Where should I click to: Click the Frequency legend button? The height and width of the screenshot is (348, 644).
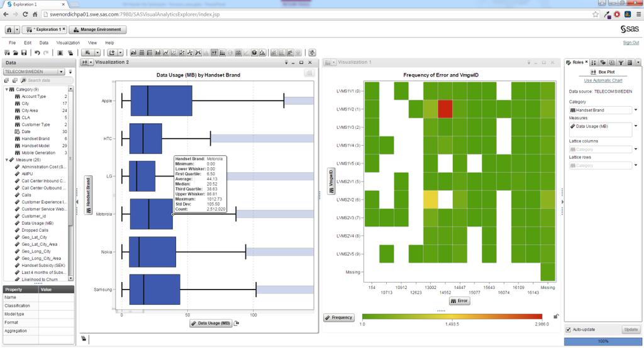pos(338,318)
